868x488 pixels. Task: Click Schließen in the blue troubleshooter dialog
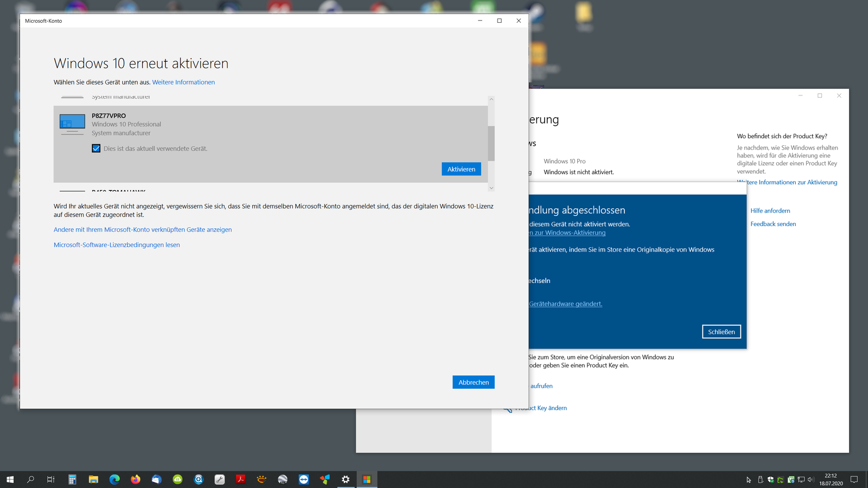(x=722, y=332)
